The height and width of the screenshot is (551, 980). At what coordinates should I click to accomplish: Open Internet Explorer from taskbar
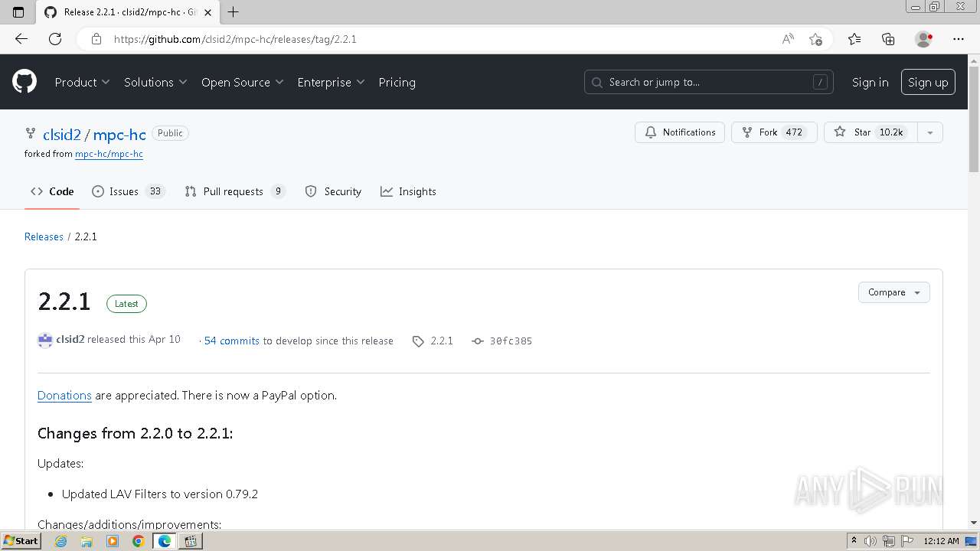[61, 541]
